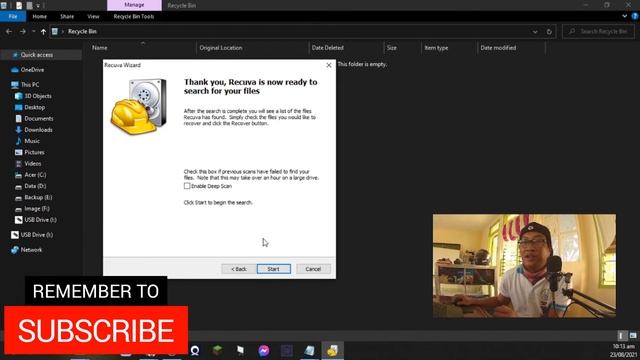
Task: Open Messenger from the taskbar
Action: [264, 350]
